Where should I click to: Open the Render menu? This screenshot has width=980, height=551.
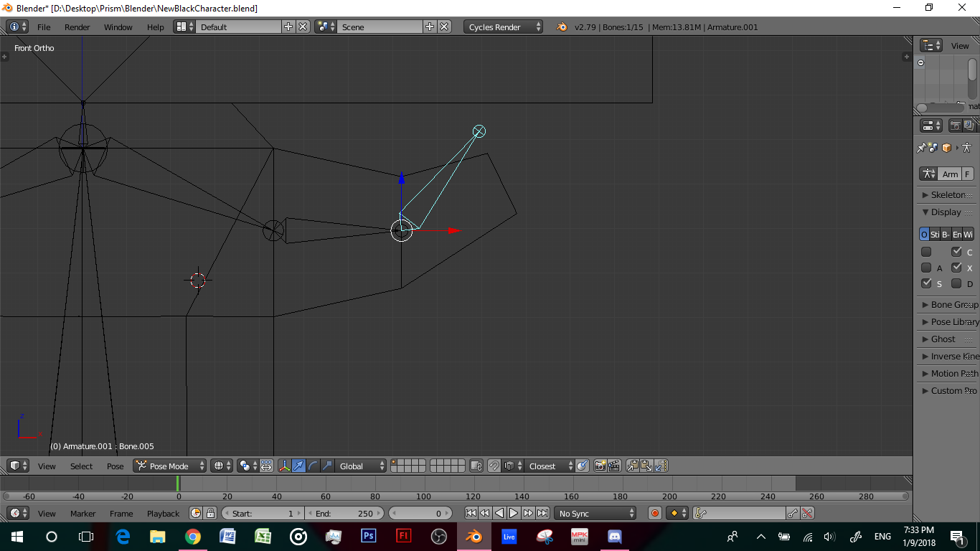pos(77,27)
